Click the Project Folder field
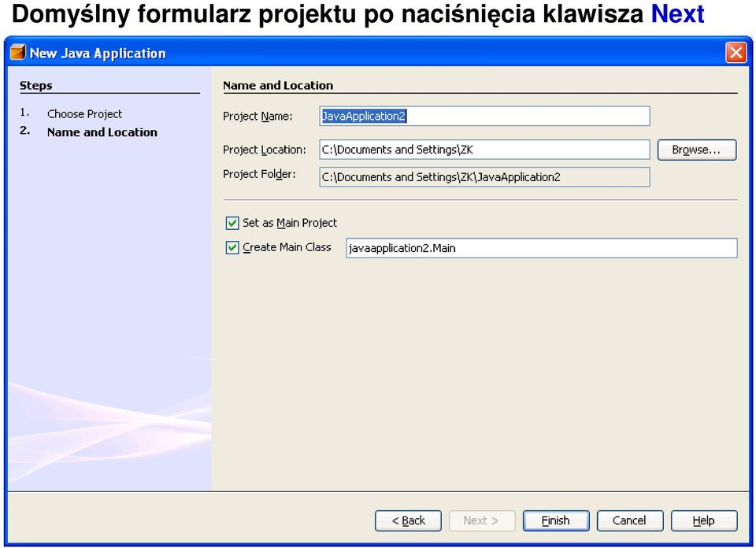Image resolution: width=756 pixels, height=548 pixels. click(x=484, y=177)
